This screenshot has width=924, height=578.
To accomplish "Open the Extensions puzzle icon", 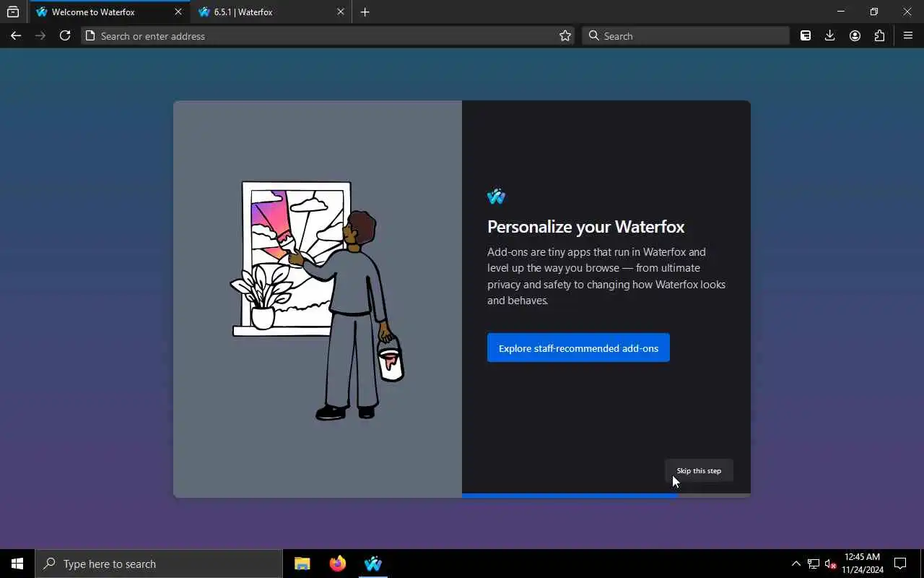I will (x=879, y=35).
